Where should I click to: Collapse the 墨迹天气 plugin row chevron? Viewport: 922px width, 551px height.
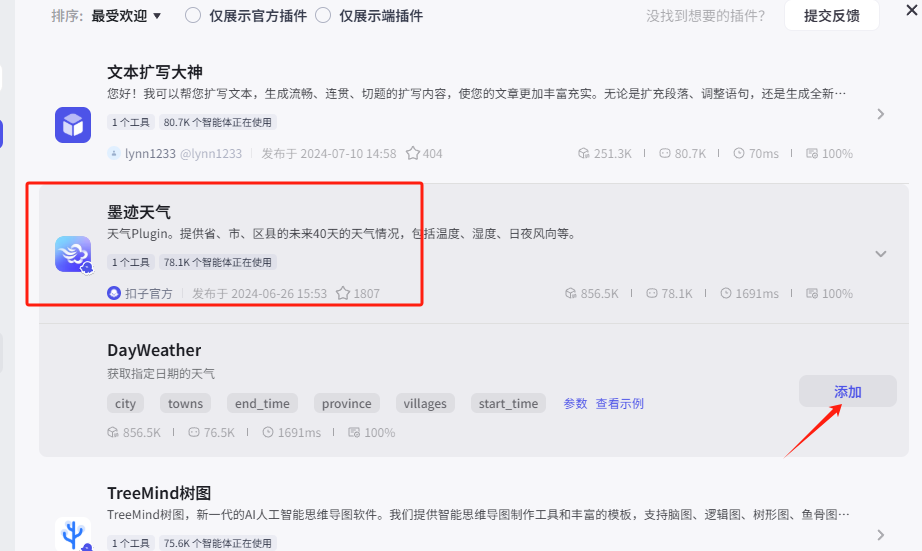(880, 254)
